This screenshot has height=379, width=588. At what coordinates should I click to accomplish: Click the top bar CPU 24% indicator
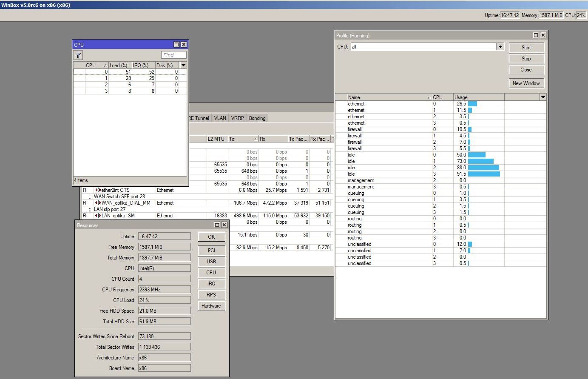coord(581,15)
